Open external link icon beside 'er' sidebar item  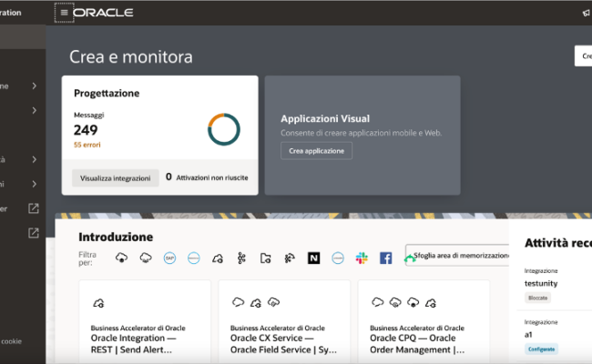pos(34,208)
